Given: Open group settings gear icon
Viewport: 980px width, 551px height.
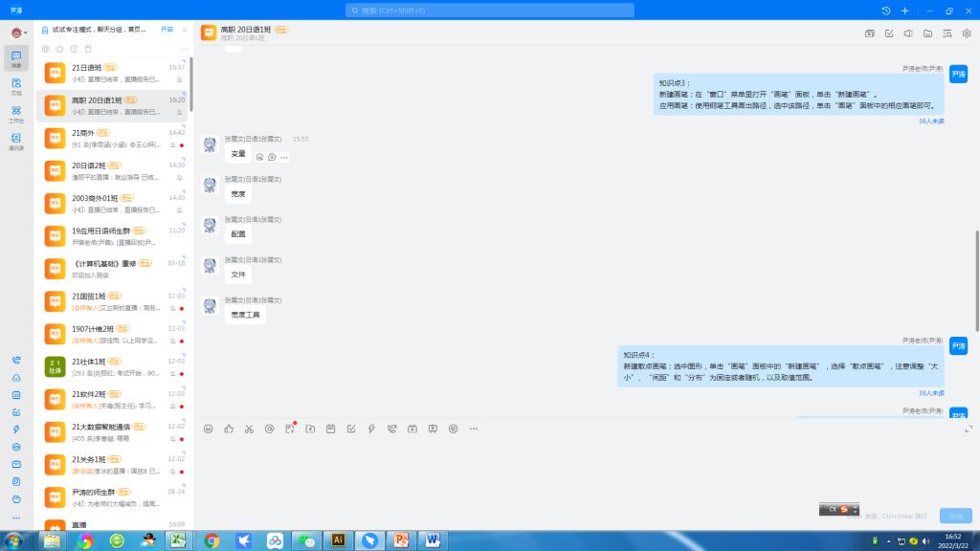Looking at the screenshot, I should click(x=967, y=33).
